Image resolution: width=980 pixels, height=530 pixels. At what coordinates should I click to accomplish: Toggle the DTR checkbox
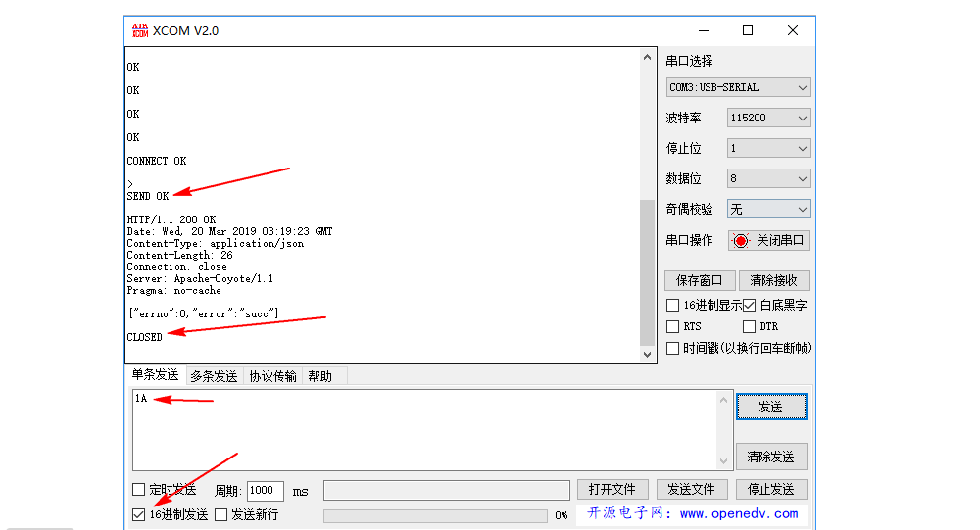(x=749, y=326)
